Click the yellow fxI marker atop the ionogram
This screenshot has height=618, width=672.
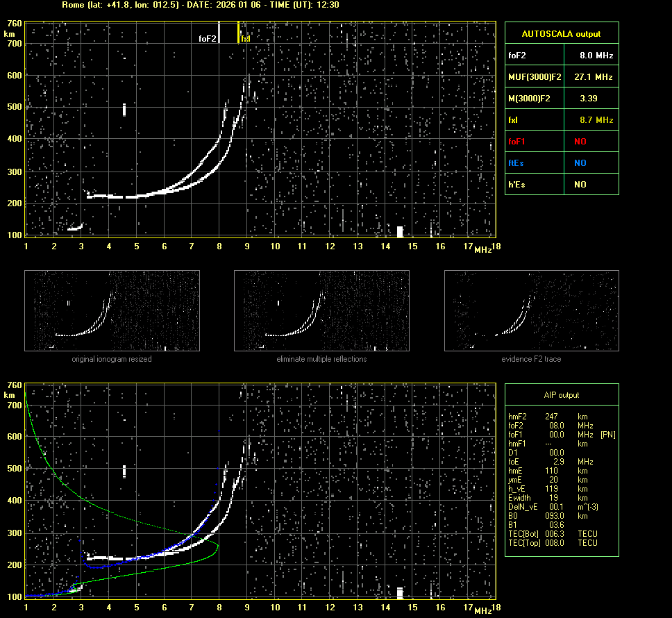244,39
